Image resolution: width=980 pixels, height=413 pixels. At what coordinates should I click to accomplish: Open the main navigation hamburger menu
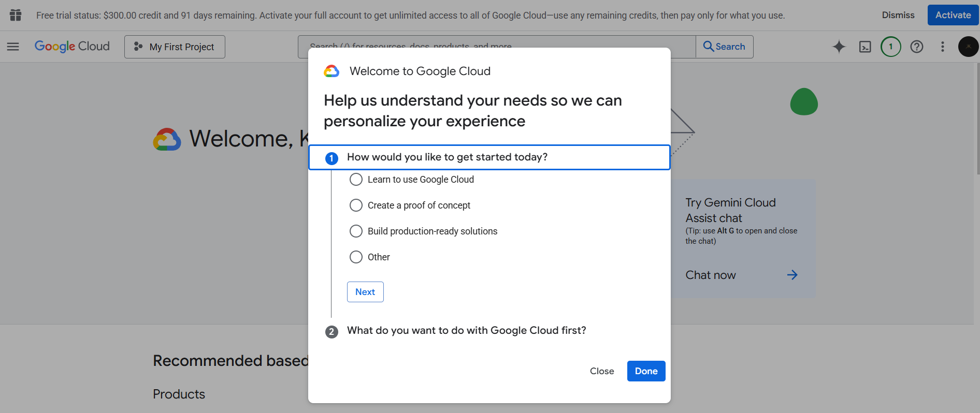click(13, 47)
